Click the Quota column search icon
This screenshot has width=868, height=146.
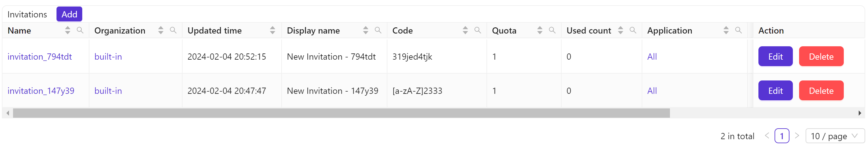[552, 30]
